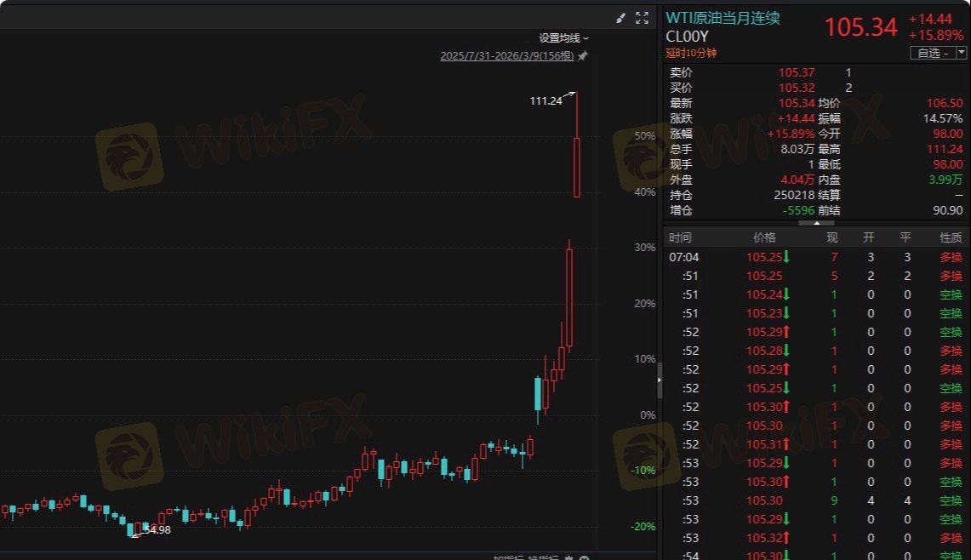Click the 54.98 low marker on chart
The image size is (971, 560).
tap(157, 530)
